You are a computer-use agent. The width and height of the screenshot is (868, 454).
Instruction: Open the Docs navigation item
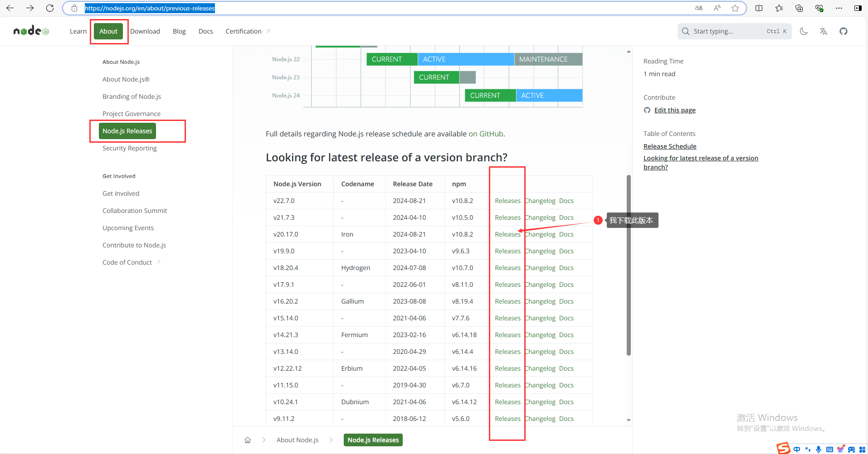(x=206, y=31)
